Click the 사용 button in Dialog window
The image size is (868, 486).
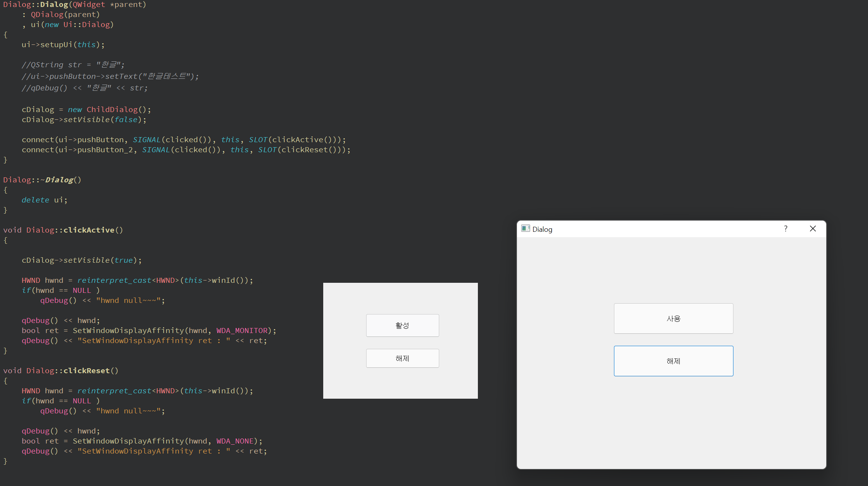[673, 318]
